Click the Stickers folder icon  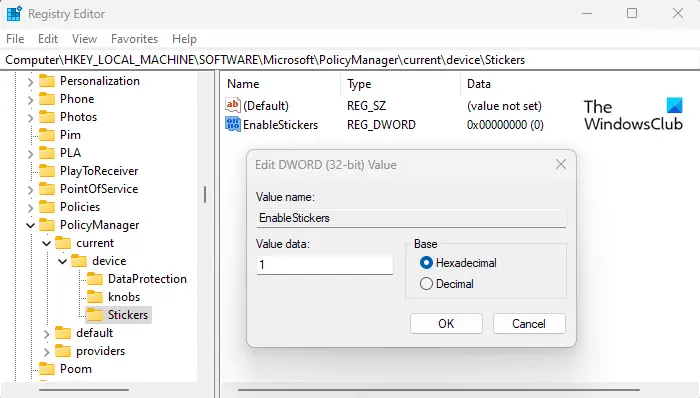pos(95,315)
